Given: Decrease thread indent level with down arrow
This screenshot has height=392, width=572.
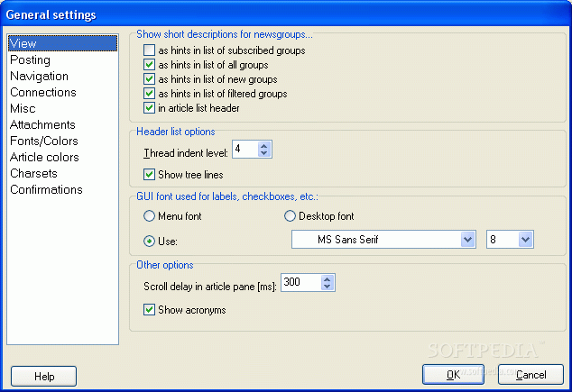Looking at the screenshot, I should tap(263, 153).
